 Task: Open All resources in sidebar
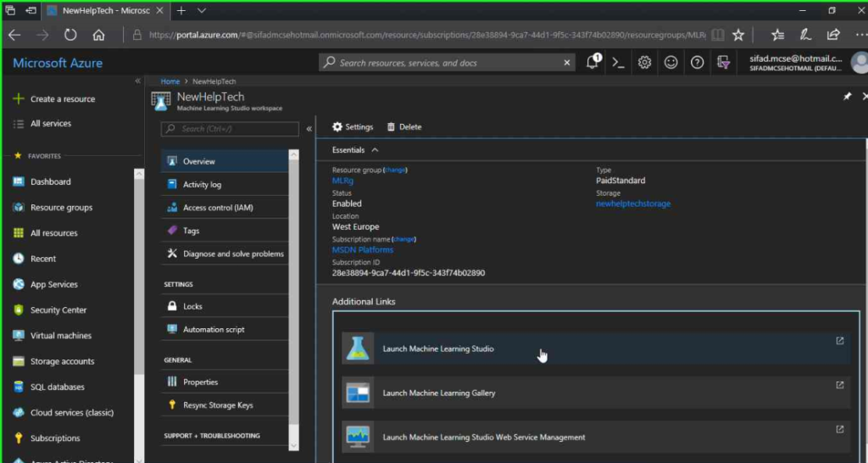(x=46, y=233)
